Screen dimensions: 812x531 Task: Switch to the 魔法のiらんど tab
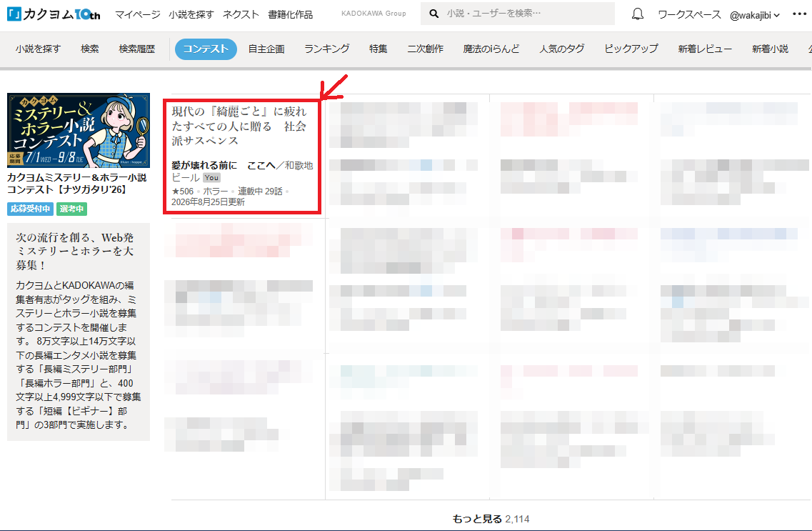point(491,49)
